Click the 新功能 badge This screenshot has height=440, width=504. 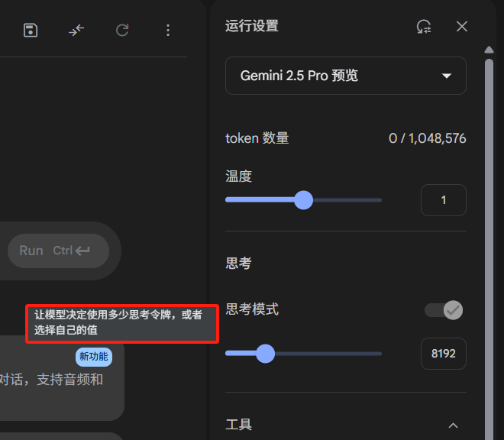(94, 357)
